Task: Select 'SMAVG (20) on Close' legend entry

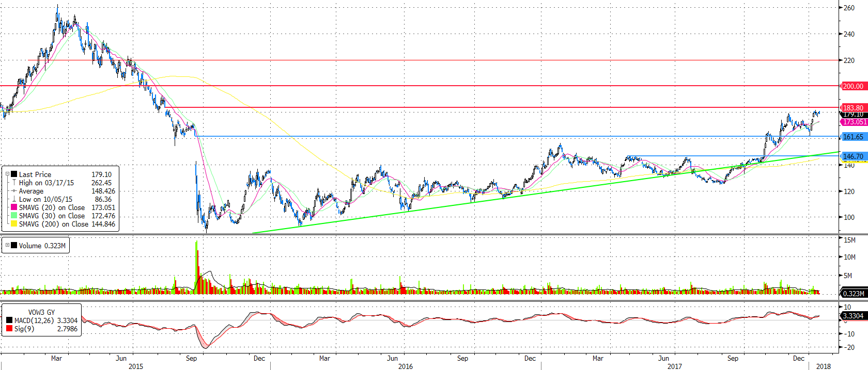Action: (x=52, y=207)
